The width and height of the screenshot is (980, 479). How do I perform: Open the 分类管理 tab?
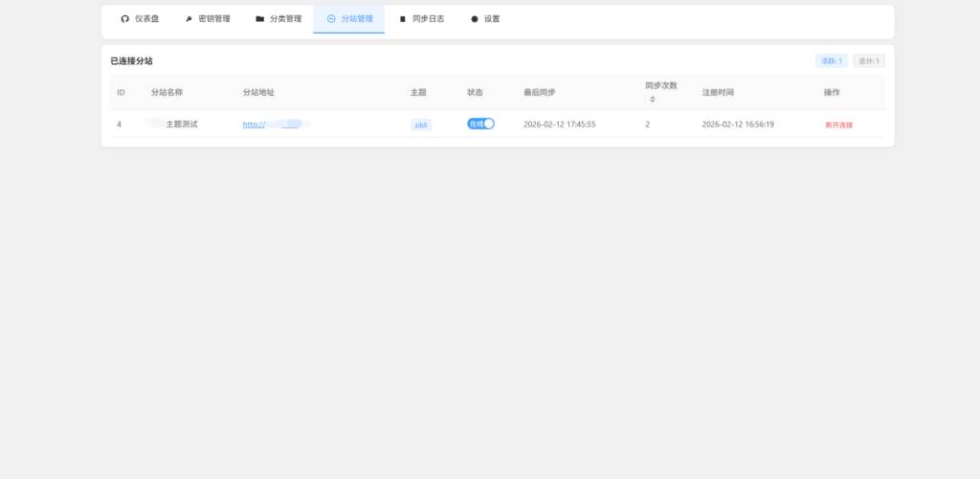click(278, 19)
